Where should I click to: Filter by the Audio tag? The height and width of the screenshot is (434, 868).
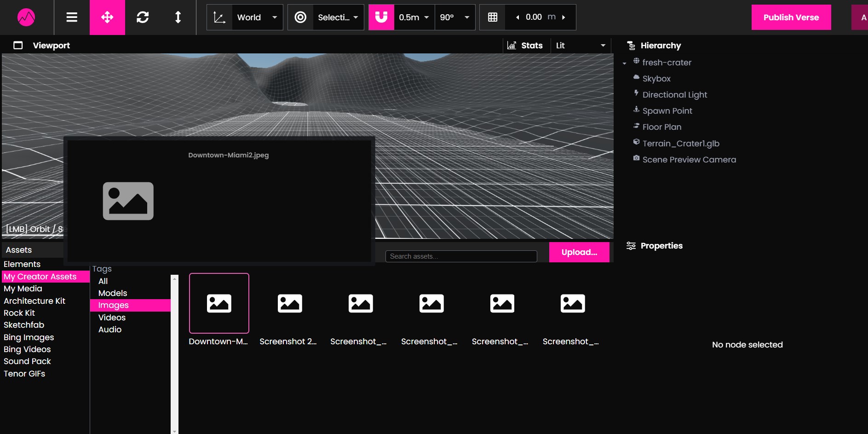[110, 330]
